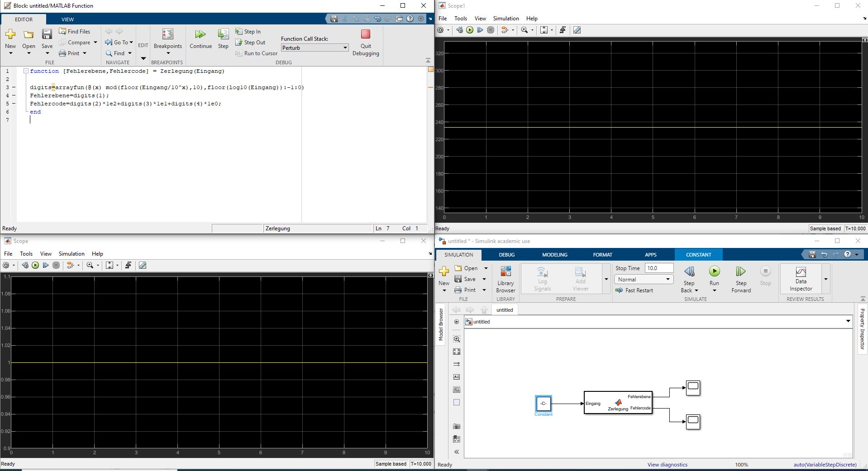Click the View diagnostics link
Viewport: 868px width, 471px height.
pos(667,465)
